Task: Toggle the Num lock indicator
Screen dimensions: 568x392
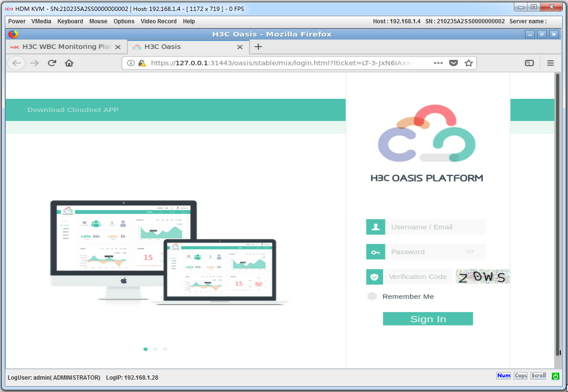Action: pos(503,376)
